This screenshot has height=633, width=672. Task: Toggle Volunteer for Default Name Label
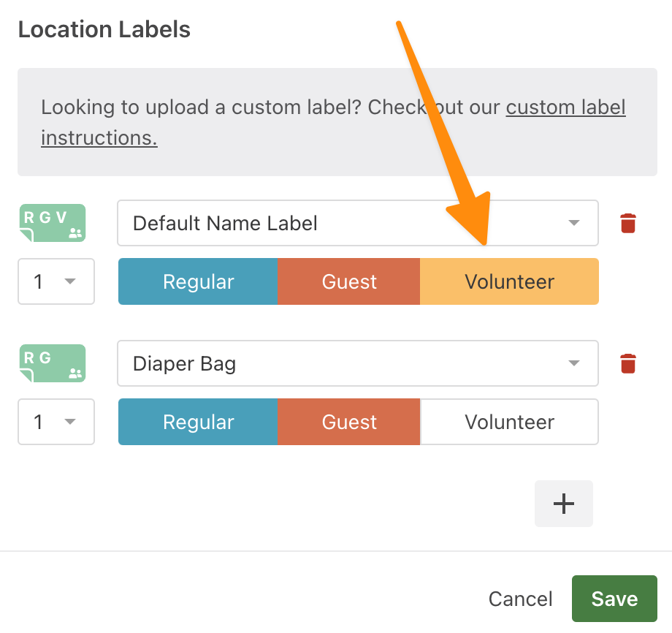[x=509, y=281]
